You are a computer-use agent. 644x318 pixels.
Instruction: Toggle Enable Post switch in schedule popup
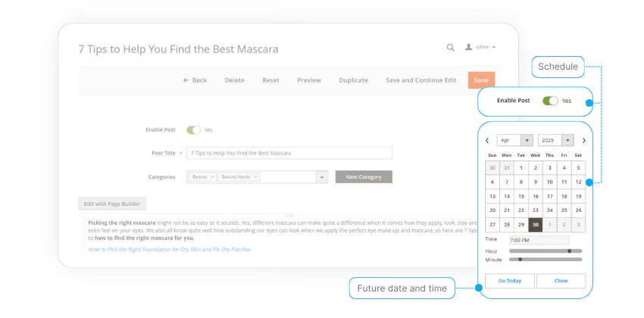[550, 101]
